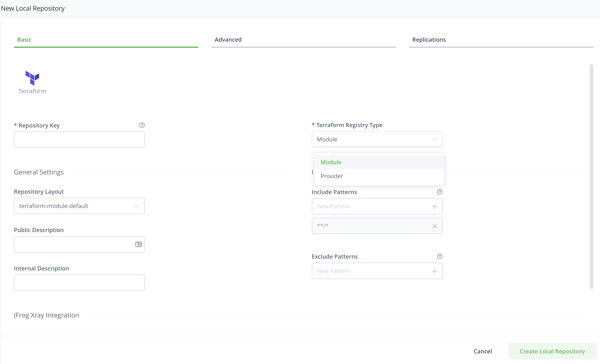
Task: Click the vertical scrollbar on right
Action: (591, 176)
